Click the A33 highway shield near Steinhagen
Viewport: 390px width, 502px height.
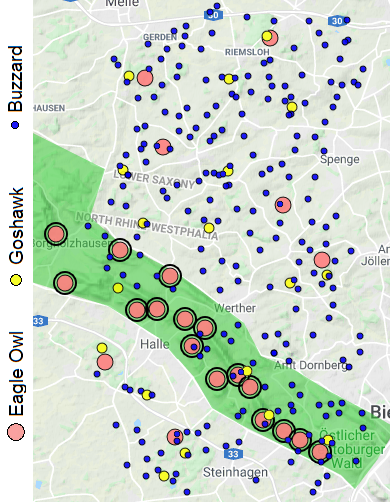(x=233, y=454)
